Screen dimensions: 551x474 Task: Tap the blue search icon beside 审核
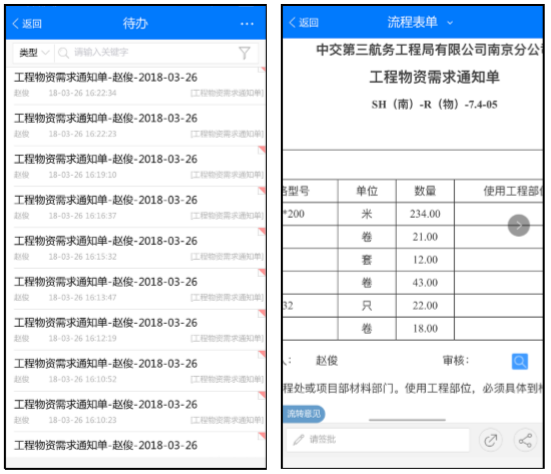(x=519, y=361)
